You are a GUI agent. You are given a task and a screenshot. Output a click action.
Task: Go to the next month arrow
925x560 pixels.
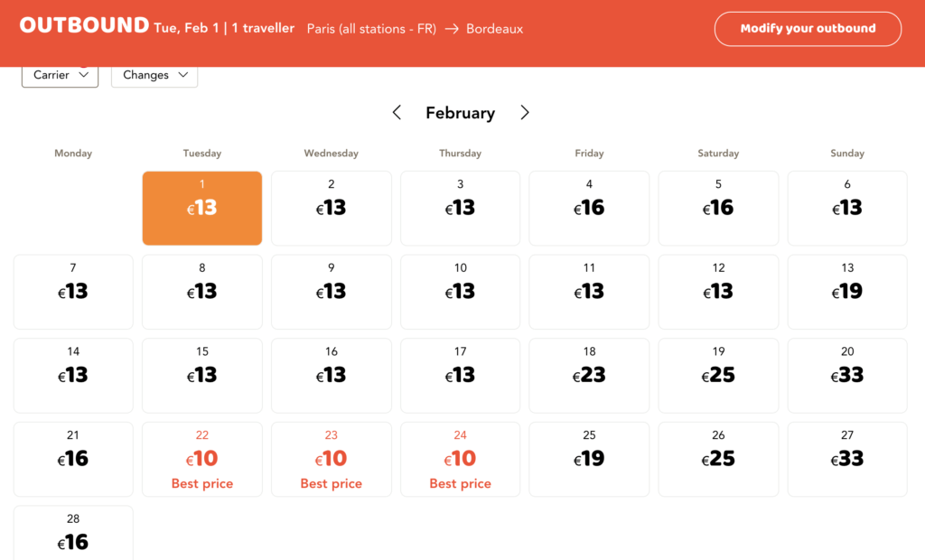click(525, 113)
